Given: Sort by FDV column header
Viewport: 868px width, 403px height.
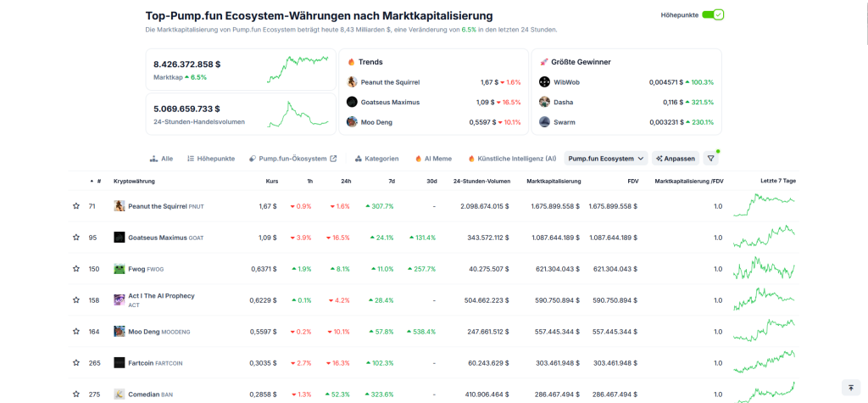Looking at the screenshot, I should [632, 182].
